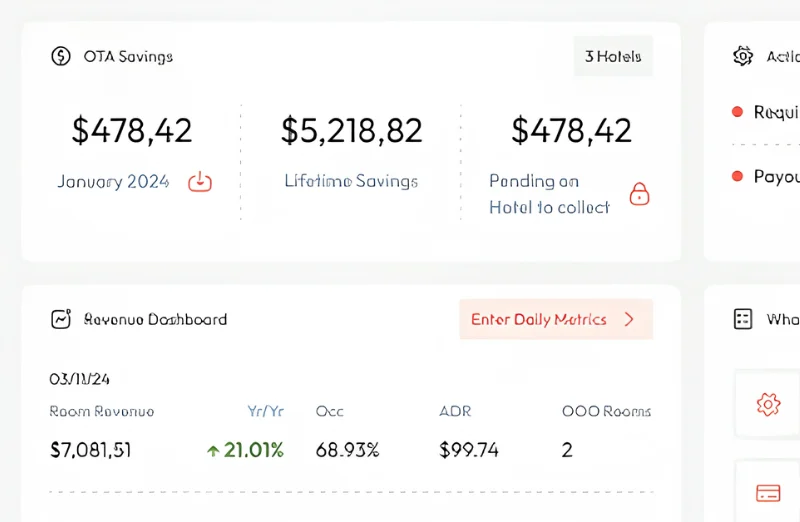800x522 pixels.
Task: Click the chevron arrow on Enter Daily Metrics
Action: pos(629,320)
